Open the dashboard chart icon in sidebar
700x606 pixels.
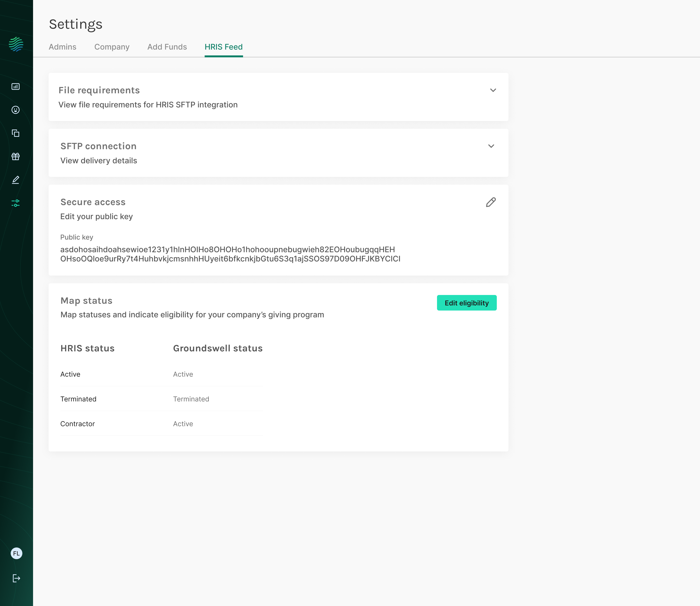pos(16,87)
